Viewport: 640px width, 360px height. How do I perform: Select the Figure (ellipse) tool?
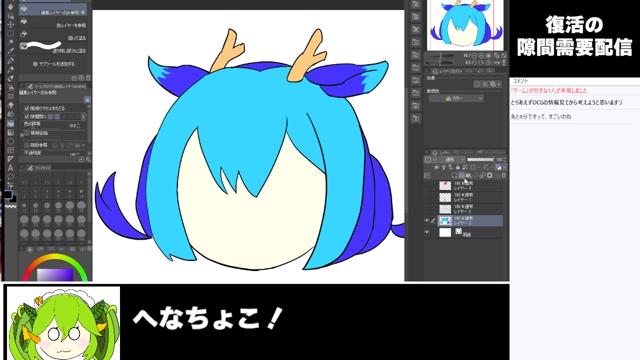[11, 141]
